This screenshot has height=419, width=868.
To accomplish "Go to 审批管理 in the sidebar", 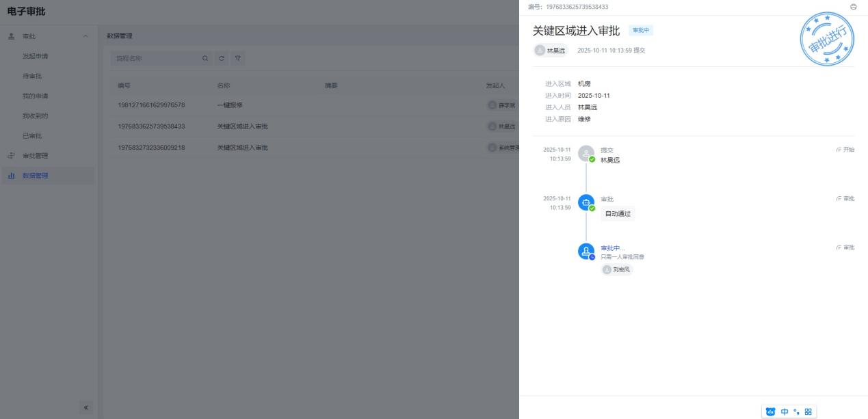I will pos(36,156).
